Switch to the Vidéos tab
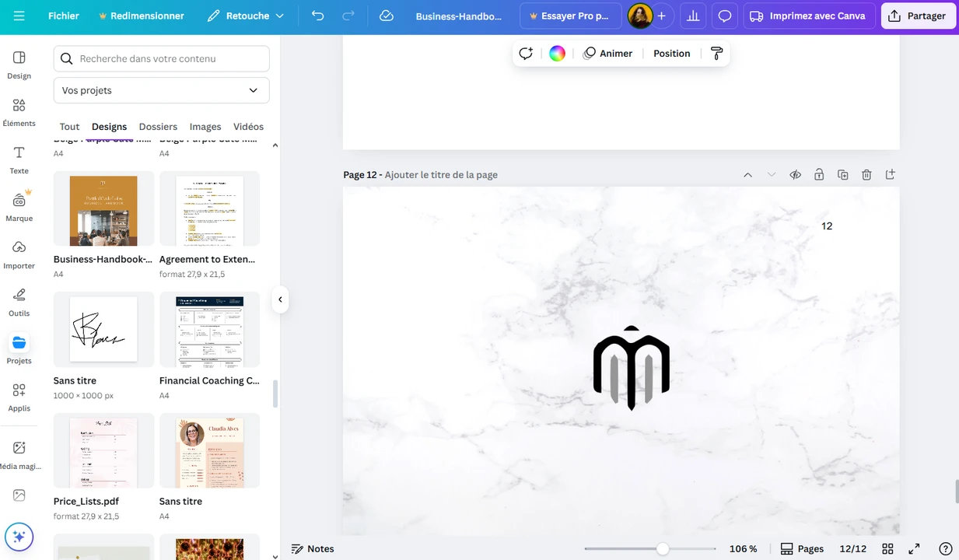Image resolution: width=959 pixels, height=560 pixels. point(248,127)
